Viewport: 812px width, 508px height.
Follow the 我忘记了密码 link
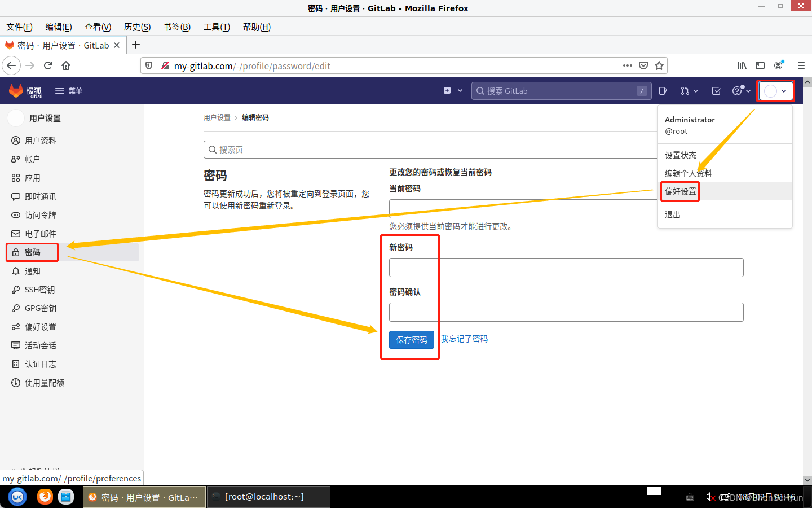[x=464, y=339]
